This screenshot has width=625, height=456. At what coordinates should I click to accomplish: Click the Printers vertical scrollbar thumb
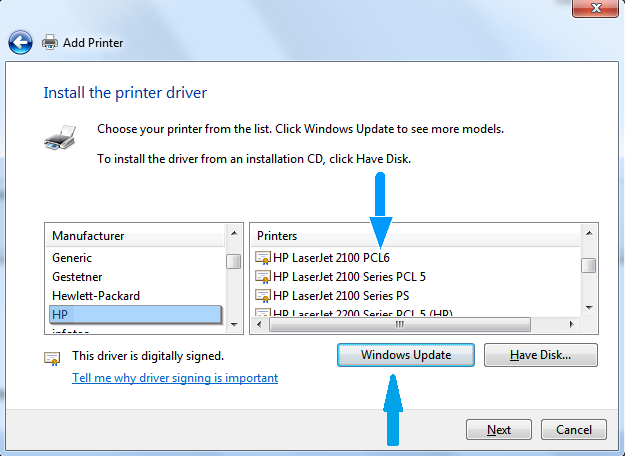pos(588,265)
